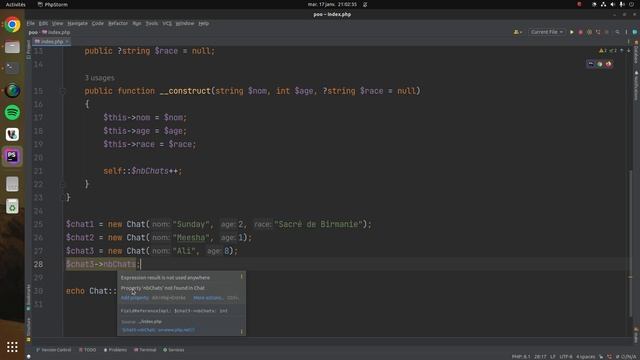
Task: Open Spotify from the dock
Action: click(12, 112)
